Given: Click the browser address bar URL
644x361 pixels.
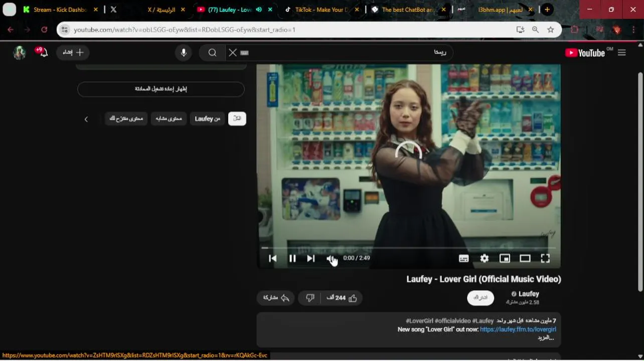Looking at the screenshot, I should (x=185, y=30).
